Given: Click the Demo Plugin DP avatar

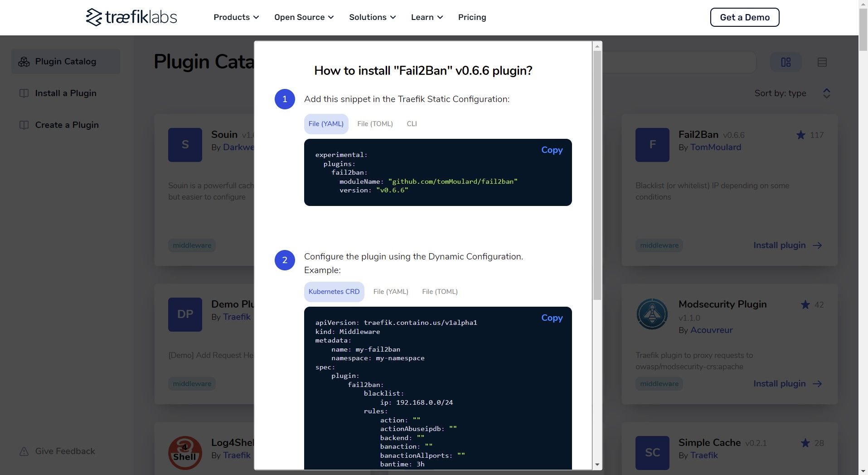Looking at the screenshot, I should [185, 314].
